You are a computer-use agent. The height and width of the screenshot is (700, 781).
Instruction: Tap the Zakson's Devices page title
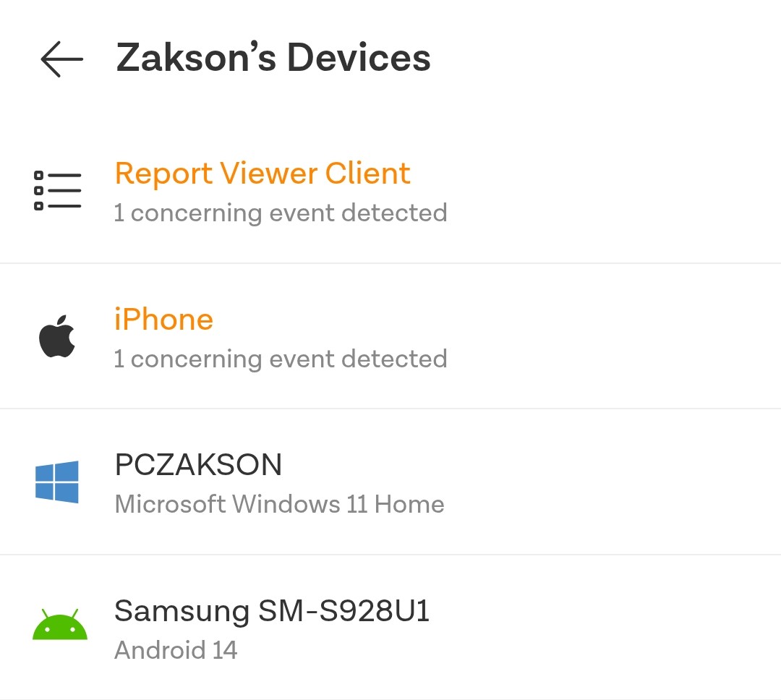click(273, 58)
